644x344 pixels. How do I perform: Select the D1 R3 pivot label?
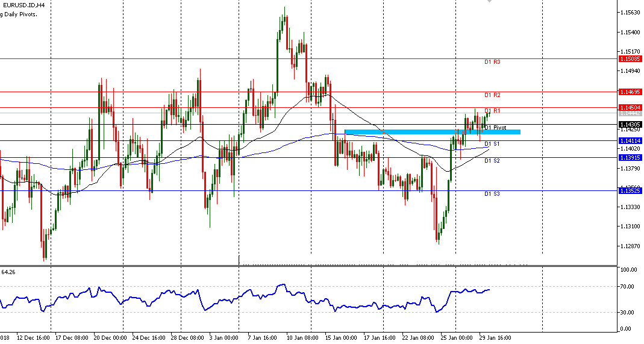pyautogui.click(x=492, y=62)
